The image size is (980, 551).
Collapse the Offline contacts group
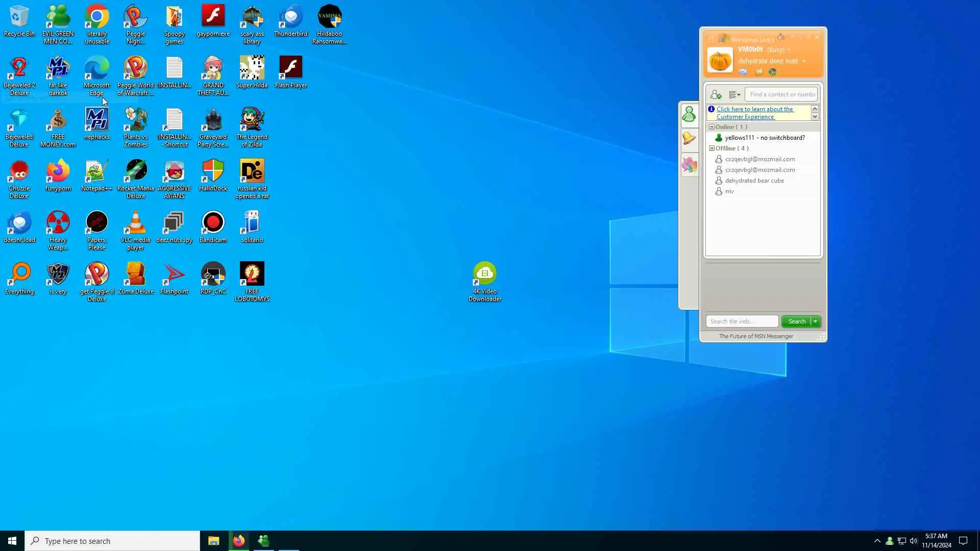(712, 148)
